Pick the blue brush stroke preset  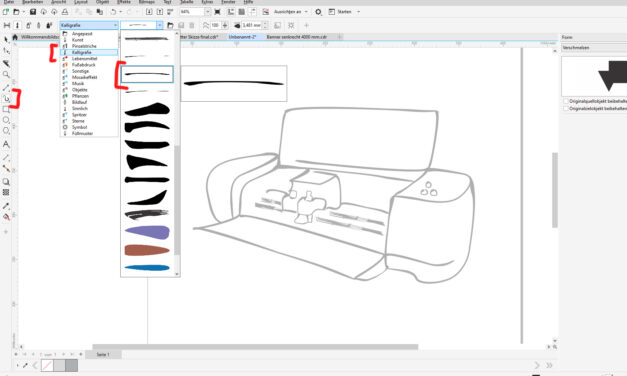point(147,268)
